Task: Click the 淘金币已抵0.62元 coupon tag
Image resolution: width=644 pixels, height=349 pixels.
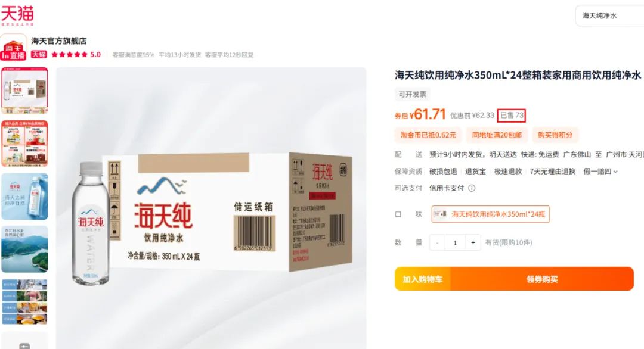Action: coord(428,135)
